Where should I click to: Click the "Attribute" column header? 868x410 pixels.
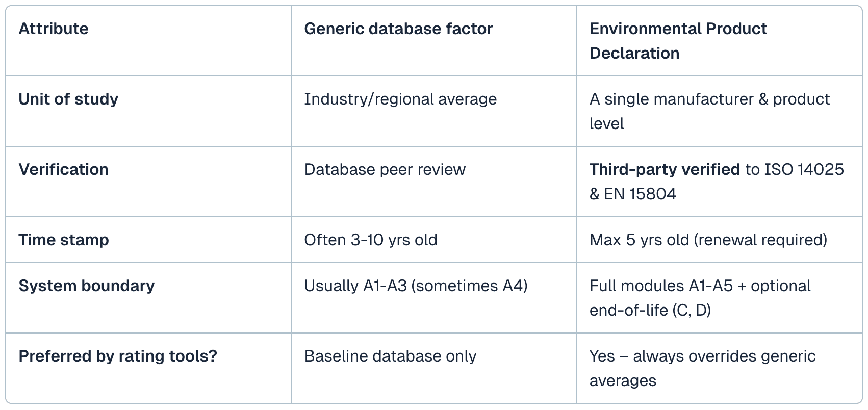54,29
